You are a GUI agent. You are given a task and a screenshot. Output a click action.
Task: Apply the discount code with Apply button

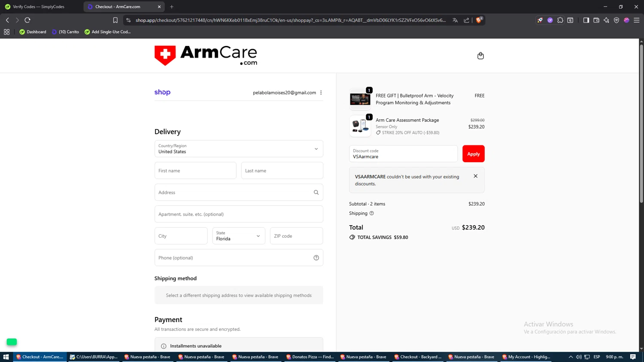click(x=474, y=154)
